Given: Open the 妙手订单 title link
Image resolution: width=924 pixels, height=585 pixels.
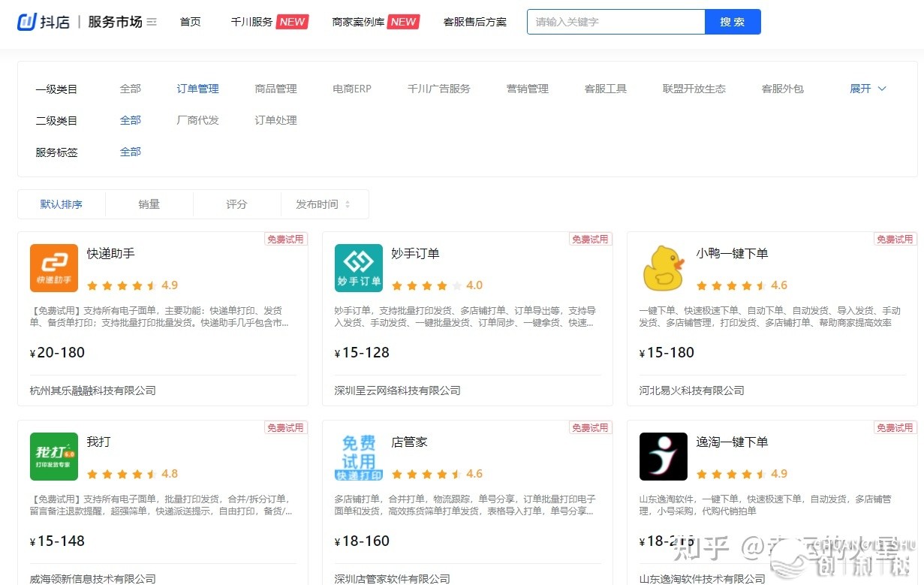Looking at the screenshot, I should coord(416,254).
